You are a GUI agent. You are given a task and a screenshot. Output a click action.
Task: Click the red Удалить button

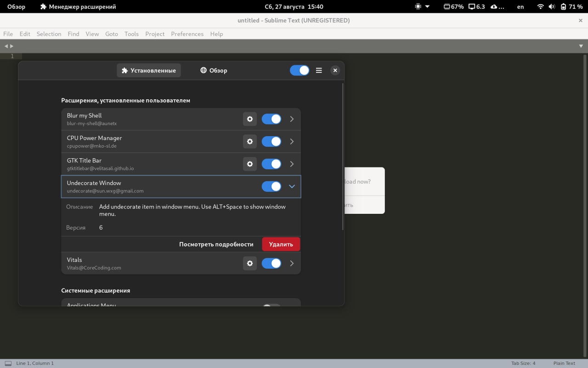coord(281,244)
